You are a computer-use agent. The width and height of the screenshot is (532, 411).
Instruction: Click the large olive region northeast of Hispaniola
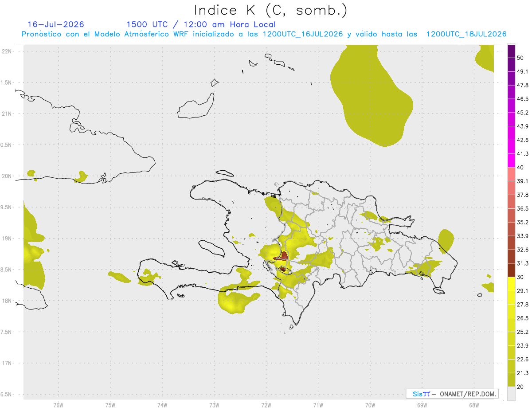[x=372, y=95]
